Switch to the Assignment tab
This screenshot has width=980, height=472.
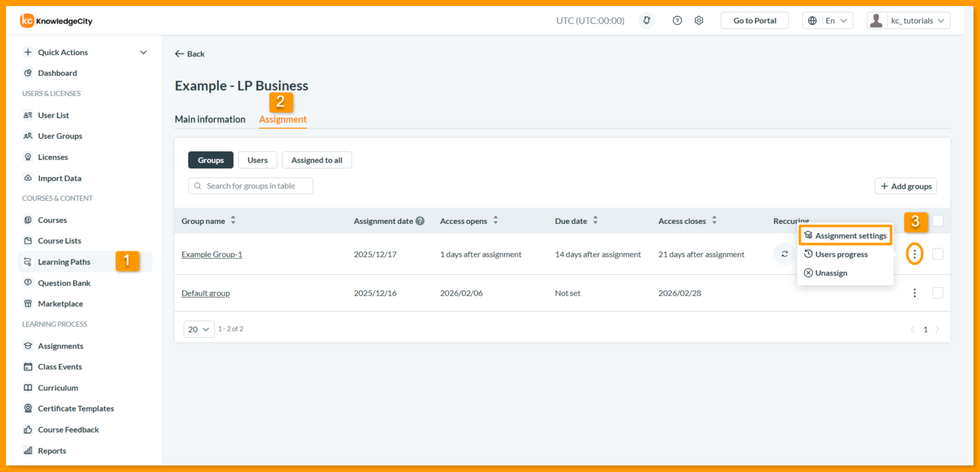pyautogui.click(x=283, y=119)
